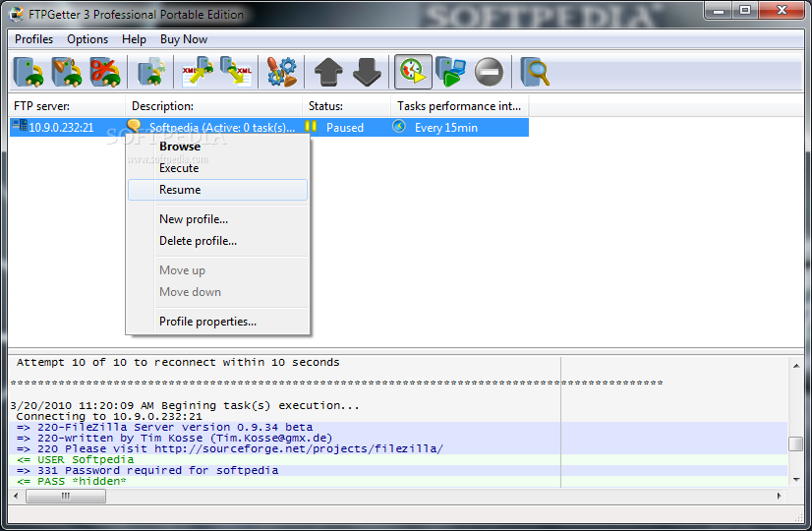Click the move profile up arrow icon

328,72
